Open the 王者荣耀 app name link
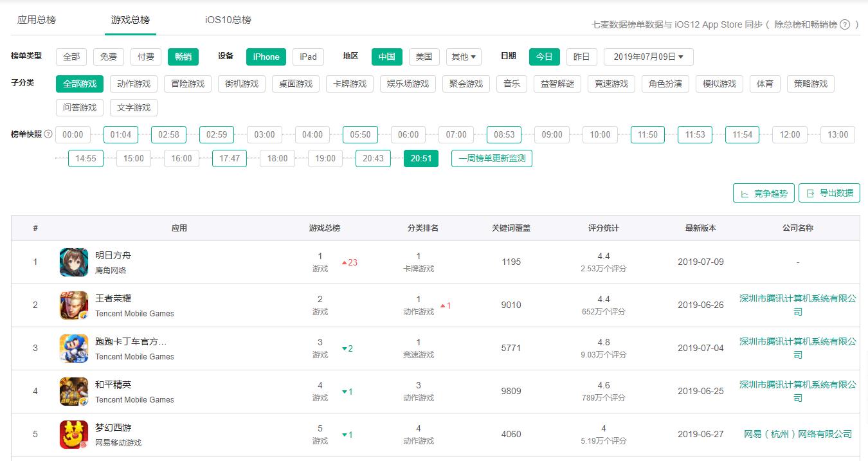 click(113, 298)
